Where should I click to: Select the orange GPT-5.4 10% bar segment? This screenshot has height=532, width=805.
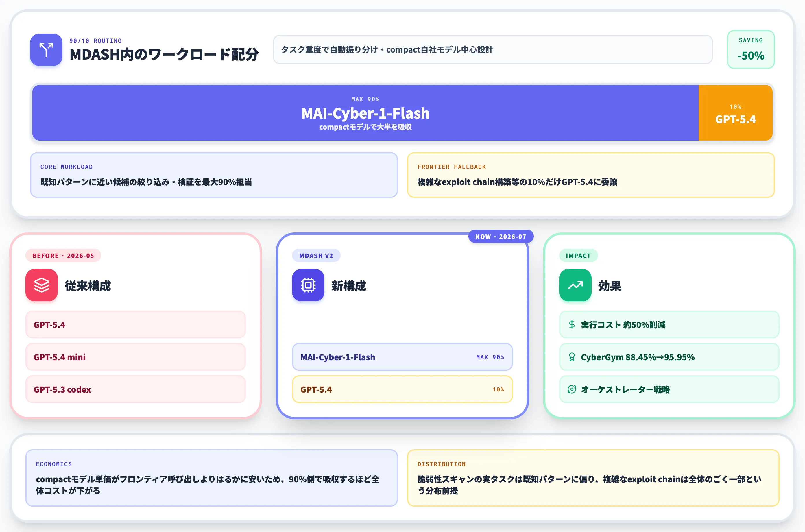click(x=735, y=113)
